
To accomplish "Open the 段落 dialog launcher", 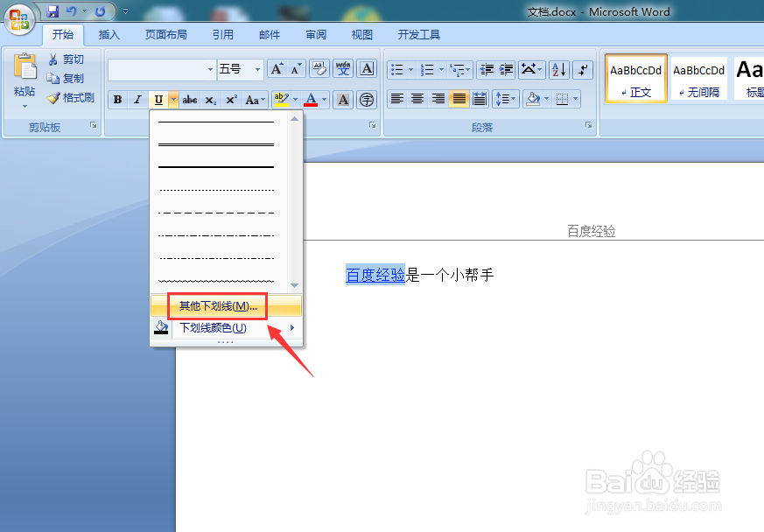I will (589, 126).
